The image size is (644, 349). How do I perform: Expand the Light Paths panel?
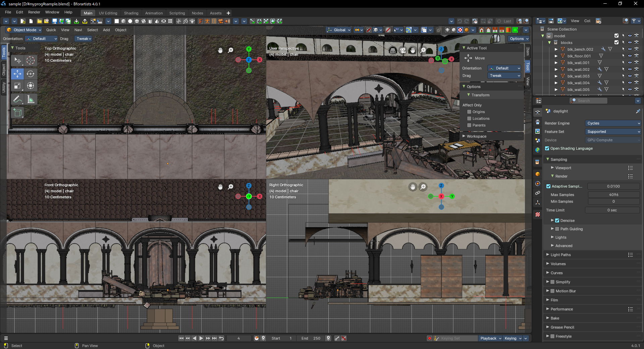(560, 255)
